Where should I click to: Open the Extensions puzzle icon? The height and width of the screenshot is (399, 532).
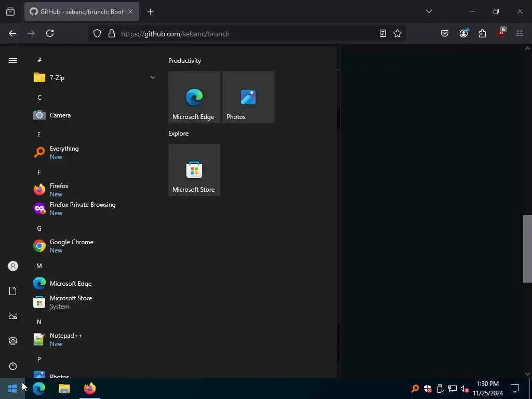point(483,34)
